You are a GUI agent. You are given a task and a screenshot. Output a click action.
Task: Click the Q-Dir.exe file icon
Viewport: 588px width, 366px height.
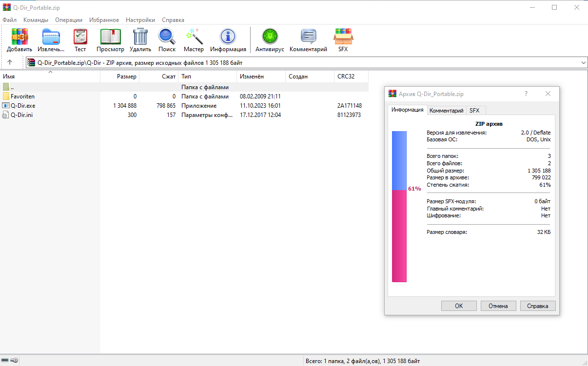(x=6, y=106)
